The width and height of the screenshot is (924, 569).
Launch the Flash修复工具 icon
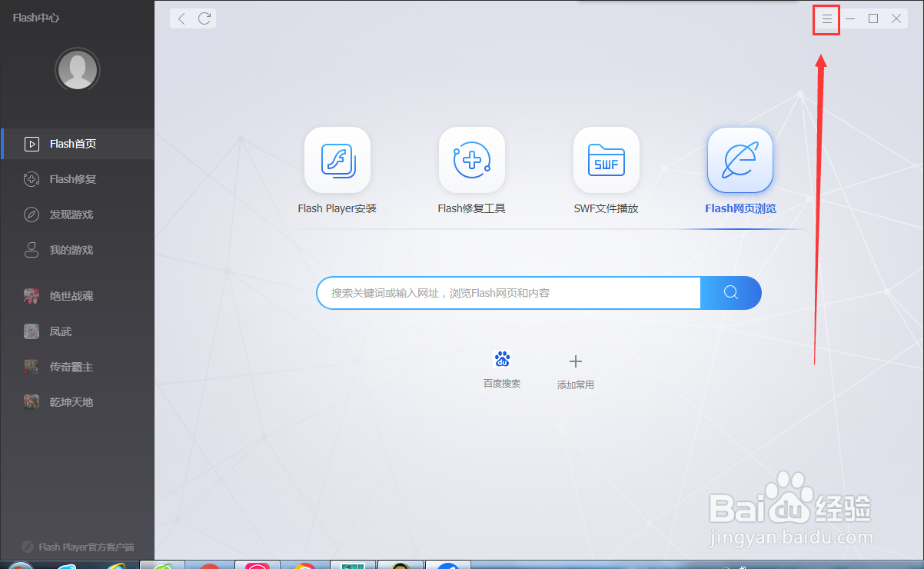pyautogui.click(x=472, y=160)
